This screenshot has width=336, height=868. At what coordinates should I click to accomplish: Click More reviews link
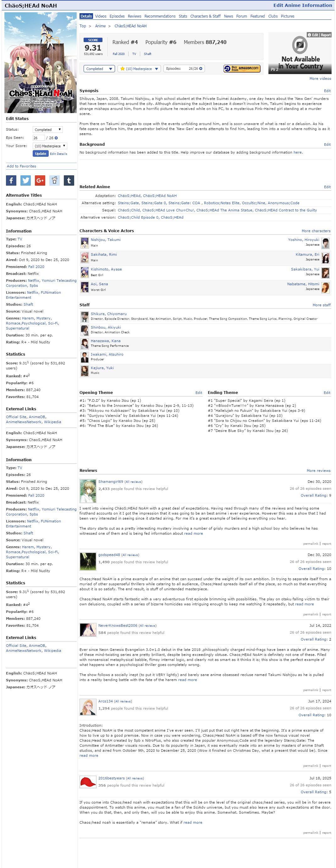[318, 471]
